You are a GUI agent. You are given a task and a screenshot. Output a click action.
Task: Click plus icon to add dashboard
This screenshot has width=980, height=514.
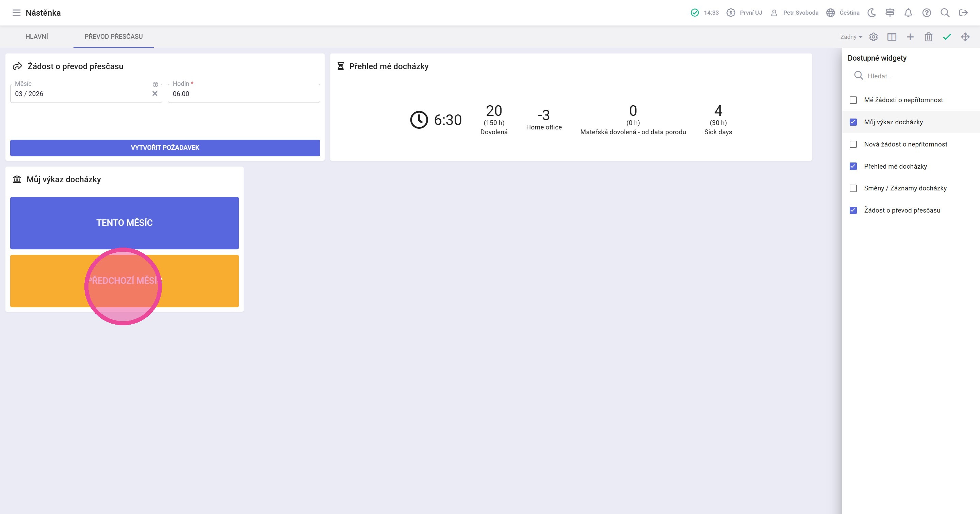(x=910, y=37)
